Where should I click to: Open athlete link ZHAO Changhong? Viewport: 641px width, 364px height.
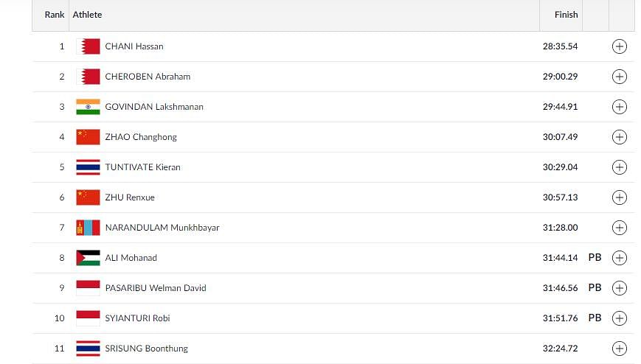(141, 137)
